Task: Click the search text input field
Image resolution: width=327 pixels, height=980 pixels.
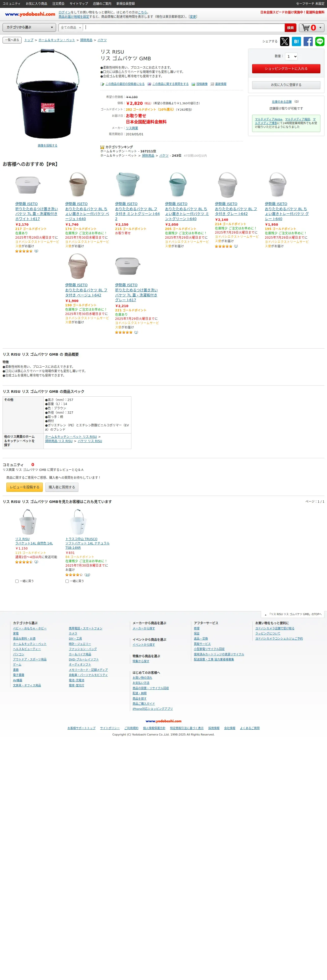Action: pos(183,27)
